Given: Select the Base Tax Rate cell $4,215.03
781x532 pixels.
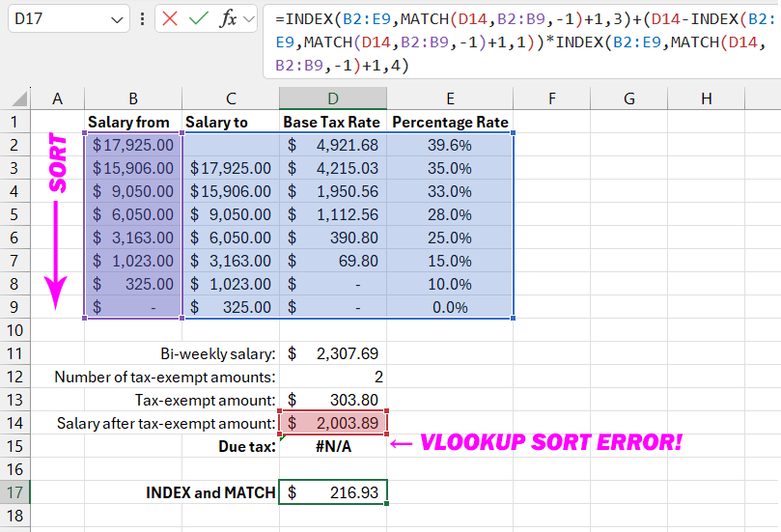Looking at the screenshot, I should point(333,168).
